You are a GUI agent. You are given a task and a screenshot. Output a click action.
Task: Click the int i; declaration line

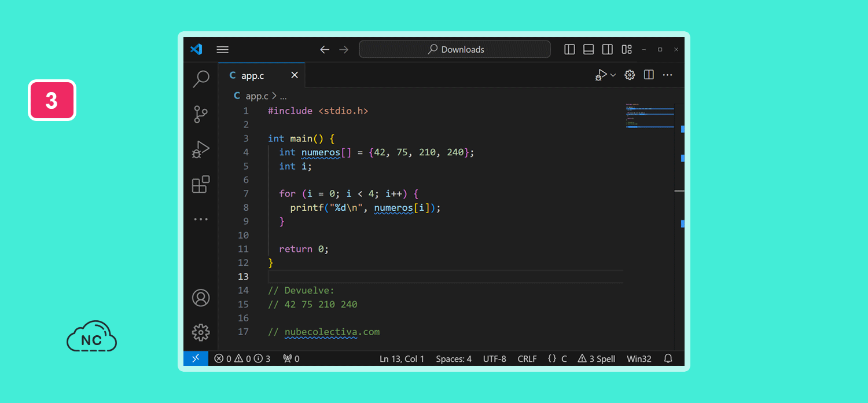coord(295,166)
